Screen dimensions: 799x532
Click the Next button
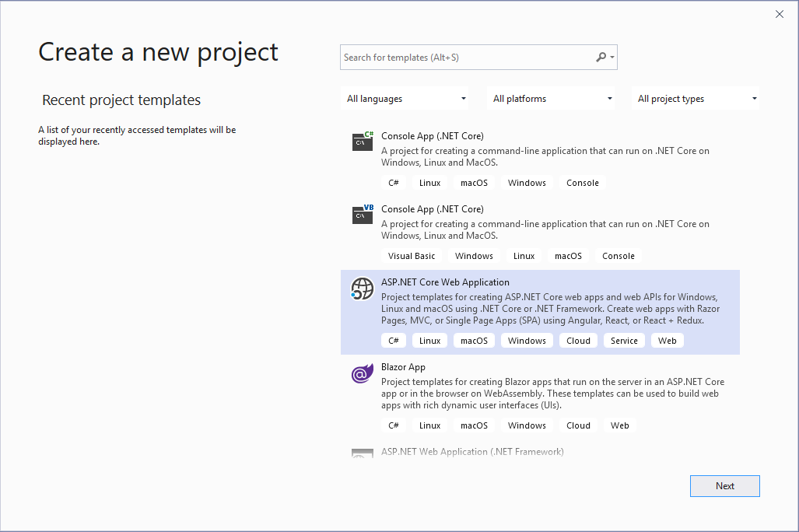tap(724, 485)
